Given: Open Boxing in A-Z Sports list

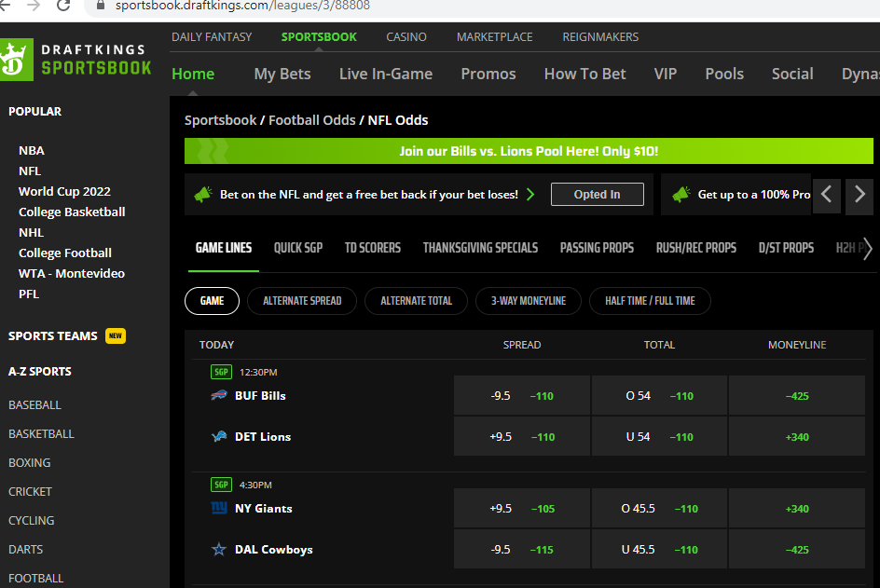Looking at the screenshot, I should [x=29, y=463].
